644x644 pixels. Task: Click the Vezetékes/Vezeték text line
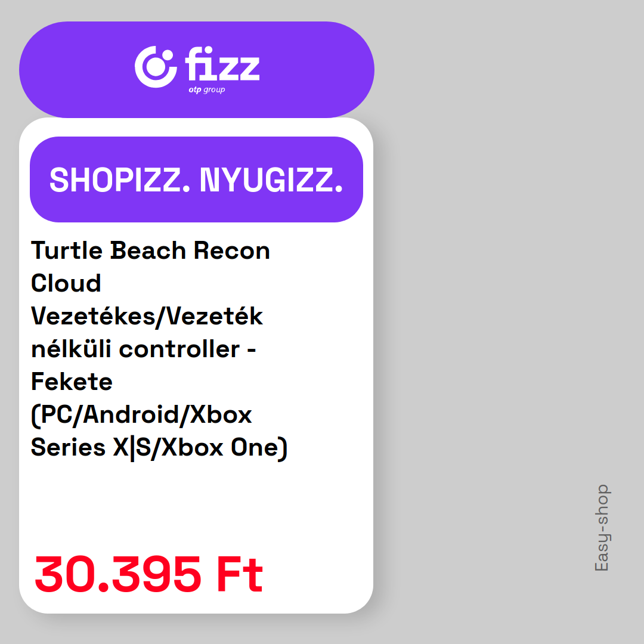[147, 316]
